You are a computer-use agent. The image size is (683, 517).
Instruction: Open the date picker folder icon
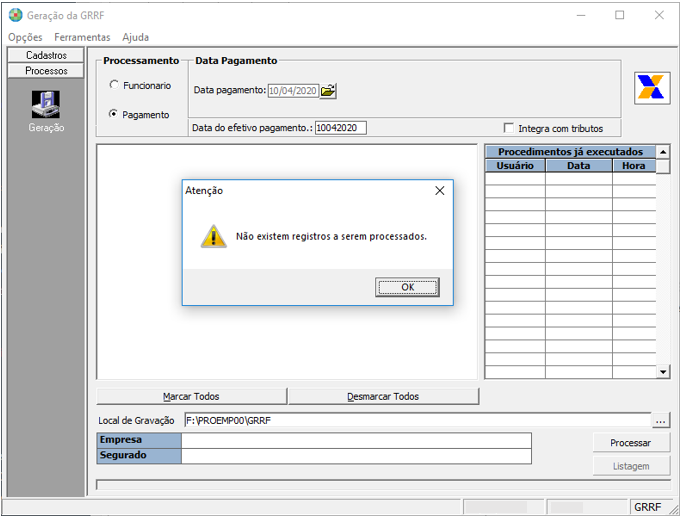328,91
